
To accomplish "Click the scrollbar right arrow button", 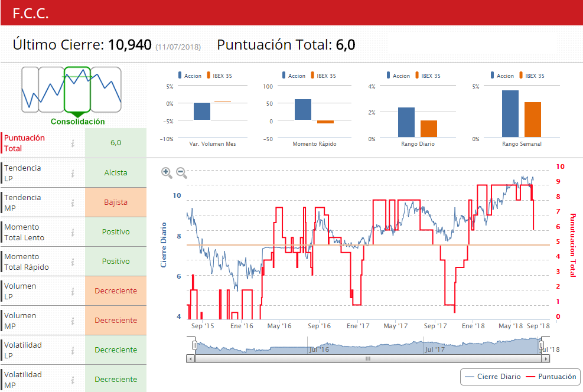I will pyautogui.click(x=545, y=359).
